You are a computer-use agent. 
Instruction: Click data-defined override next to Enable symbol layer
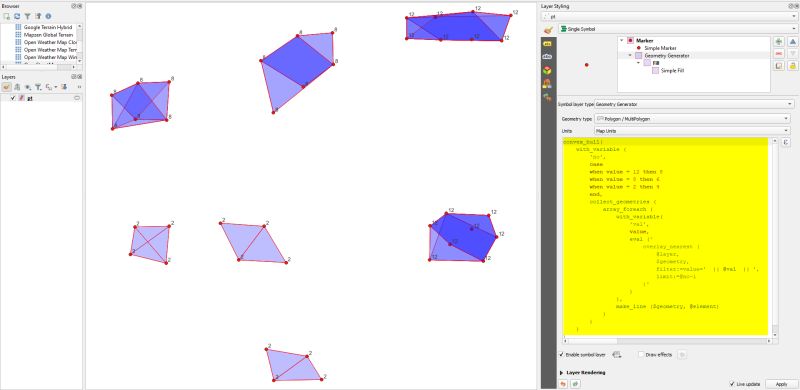(x=616, y=354)
